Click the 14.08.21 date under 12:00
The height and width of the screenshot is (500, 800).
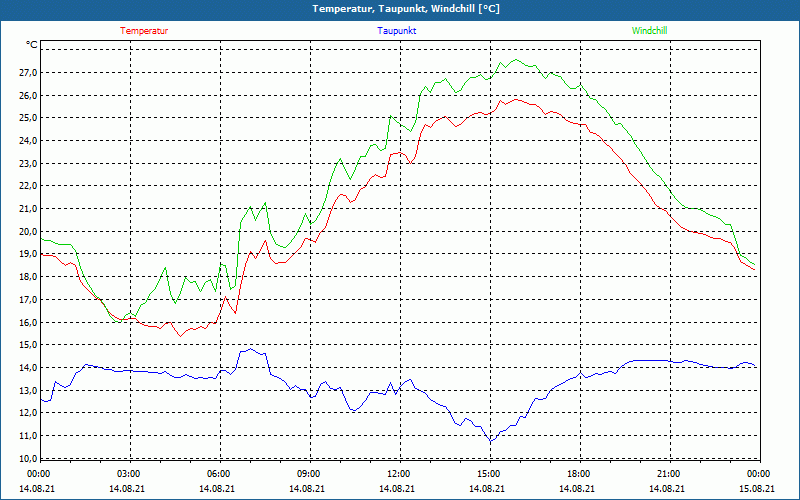tap(397, 489)
